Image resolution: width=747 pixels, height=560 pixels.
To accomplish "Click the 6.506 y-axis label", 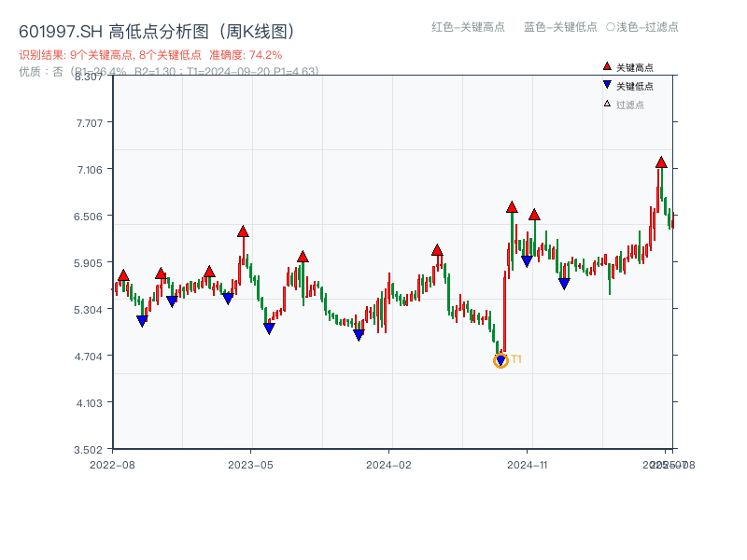I will (x=88, y=217).
